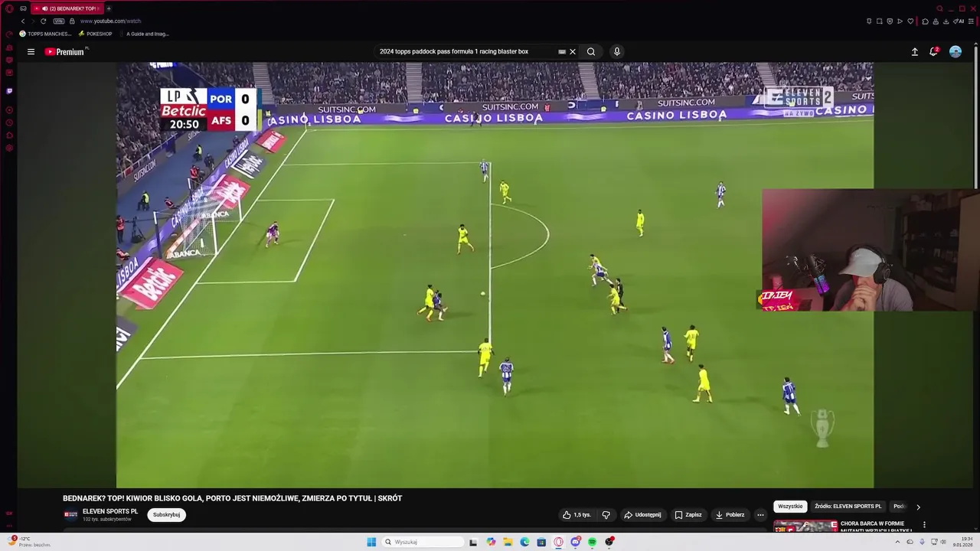This screenshot has width=980, height=551.
Task: Subscribe using Subskrybuj button
Action: click(x=166, y=515)
